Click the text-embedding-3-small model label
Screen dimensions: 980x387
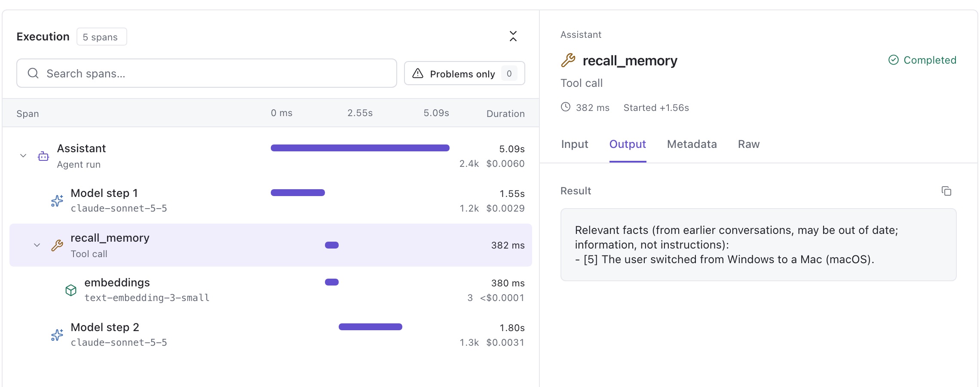pyautogui.click(x=147, y=298)
